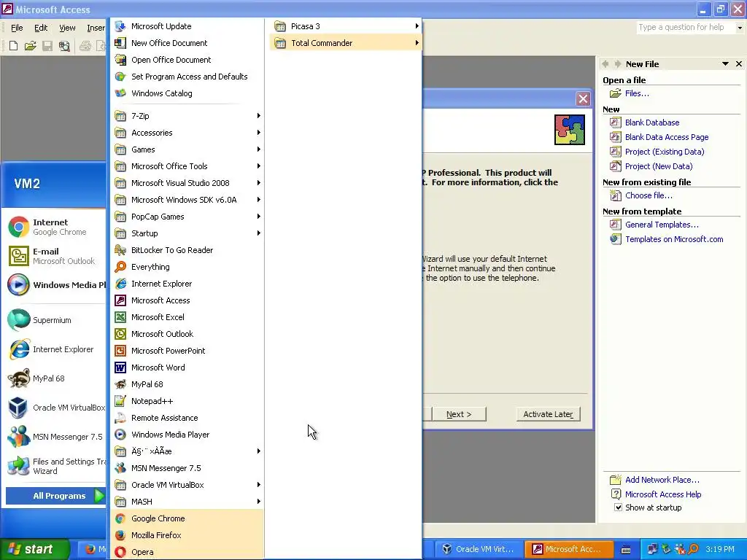Open Remote Assistance
The height and width of the screenshot is (560, 747).
[x=187, y=418]
